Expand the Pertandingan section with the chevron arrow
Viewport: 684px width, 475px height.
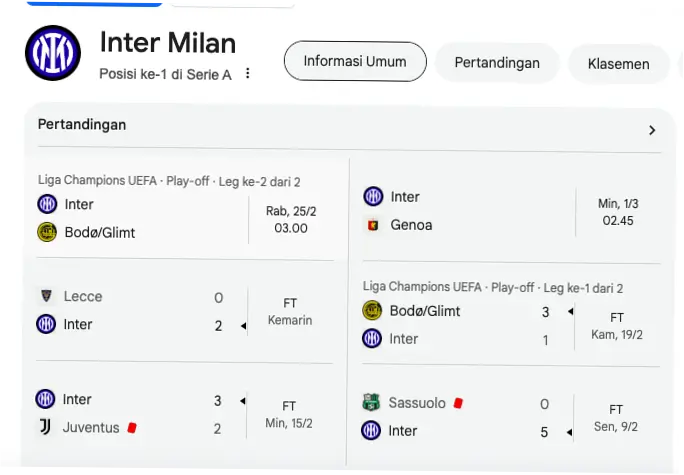(x=652, y=130)
